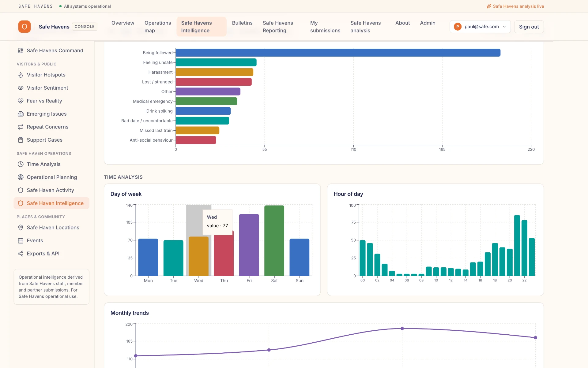The width and height of the screenshot is (588, 368).
Task: Open Exports & API page
Action: pyautogui.click(x=51, y=254)
